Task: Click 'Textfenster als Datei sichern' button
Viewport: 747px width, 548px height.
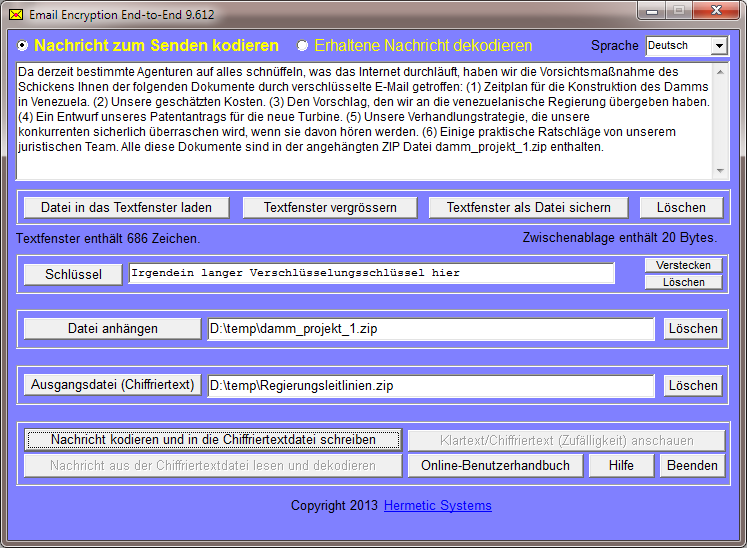Action: point(527,207)
